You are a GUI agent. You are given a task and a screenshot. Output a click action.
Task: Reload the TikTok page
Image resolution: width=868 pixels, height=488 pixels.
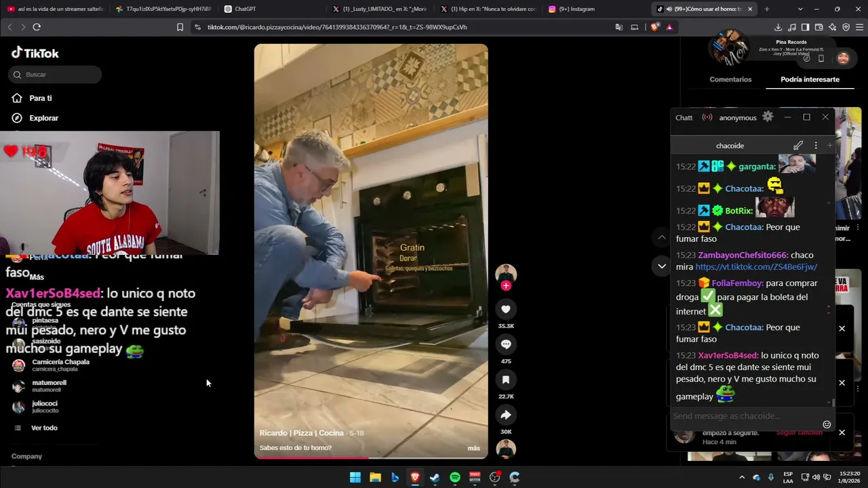pyautogui.click(x=37, y=27)
